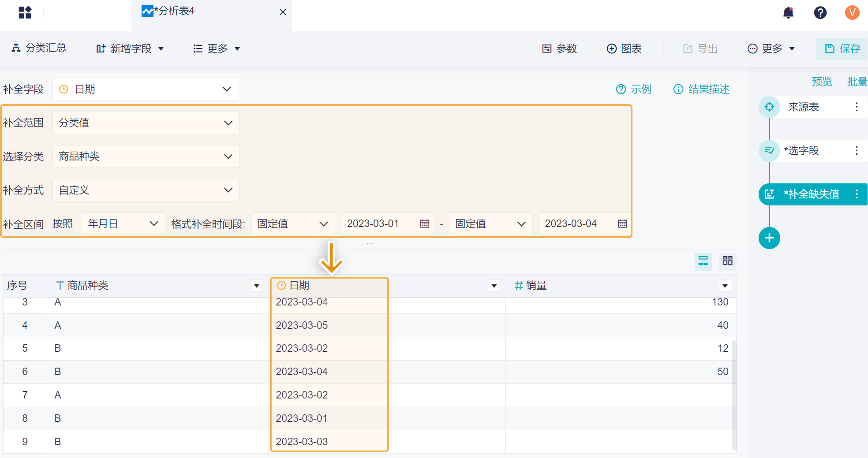The image size is (868, 458).
Task: Click the 销量 cell with value 40
Action: (621, 325)
